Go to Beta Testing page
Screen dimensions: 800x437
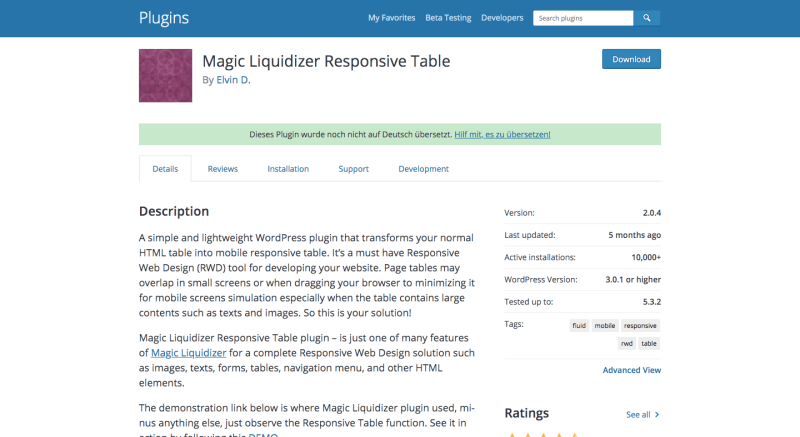[448, 18]
